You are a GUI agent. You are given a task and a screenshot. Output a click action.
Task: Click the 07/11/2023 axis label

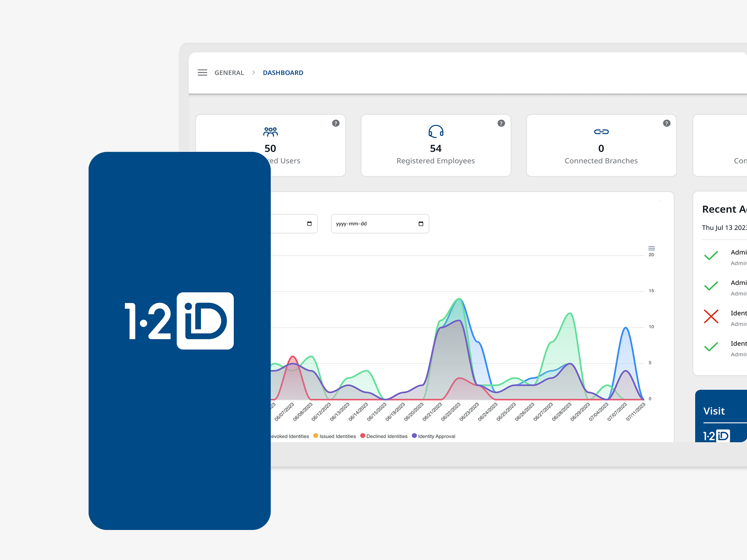tap(636, 411)
